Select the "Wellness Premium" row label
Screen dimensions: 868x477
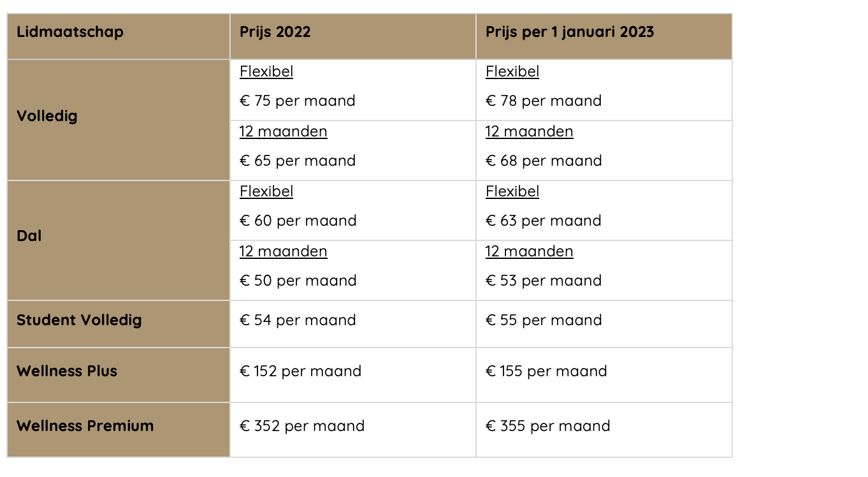point(85,426)
